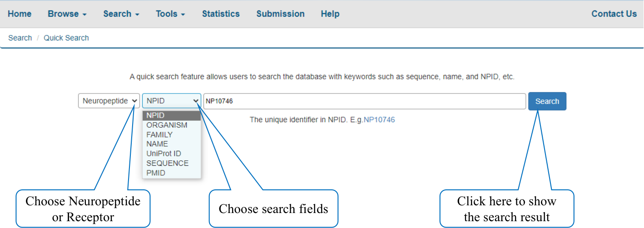Choose UniProt ID search field
644x228 pixels.
(x=163, y=154)
